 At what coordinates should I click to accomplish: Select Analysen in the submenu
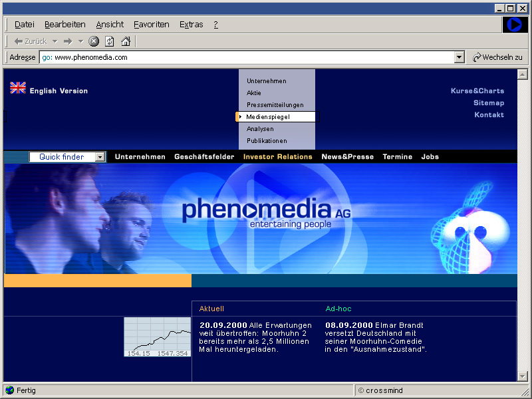tap(260, 129)
